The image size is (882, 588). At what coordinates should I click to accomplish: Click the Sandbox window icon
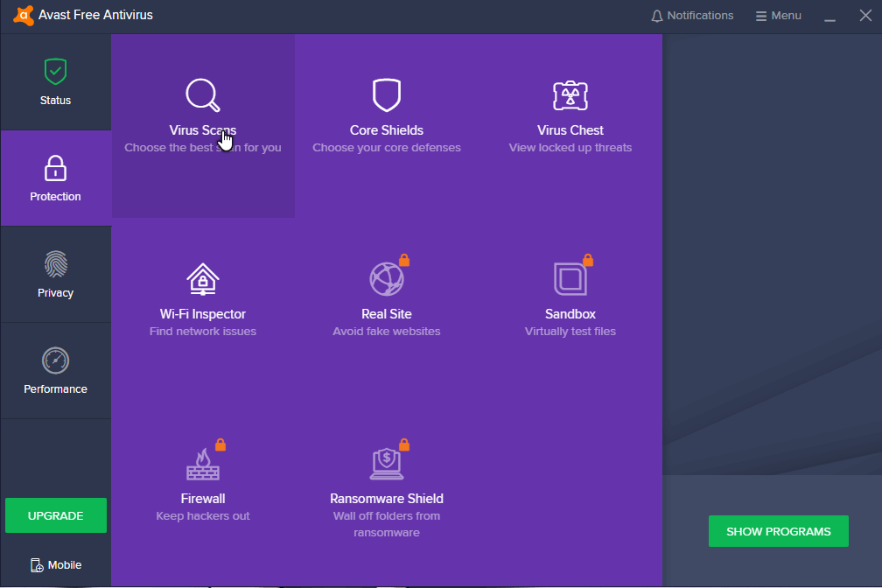click(570, 279)
